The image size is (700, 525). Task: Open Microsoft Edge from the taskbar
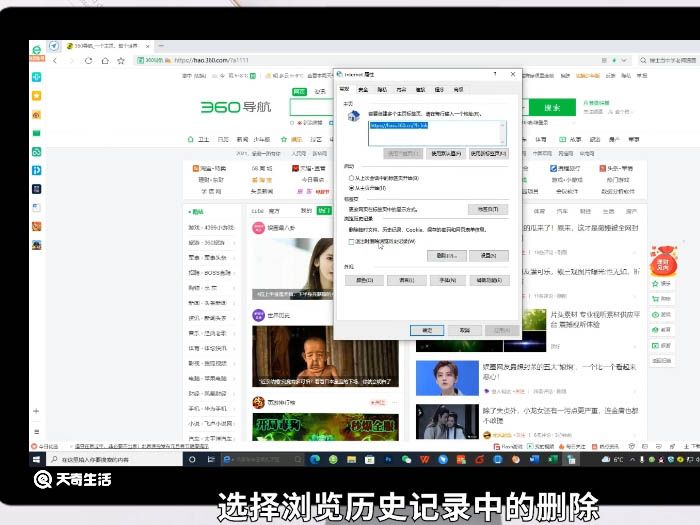315,459
